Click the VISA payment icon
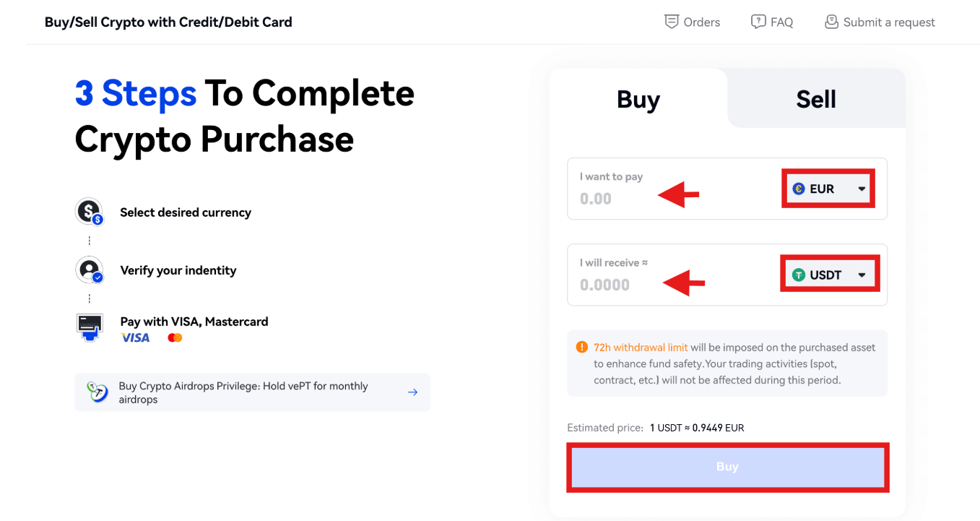The width and height of the screenshot is (980, 521). (x=136, y=337)
